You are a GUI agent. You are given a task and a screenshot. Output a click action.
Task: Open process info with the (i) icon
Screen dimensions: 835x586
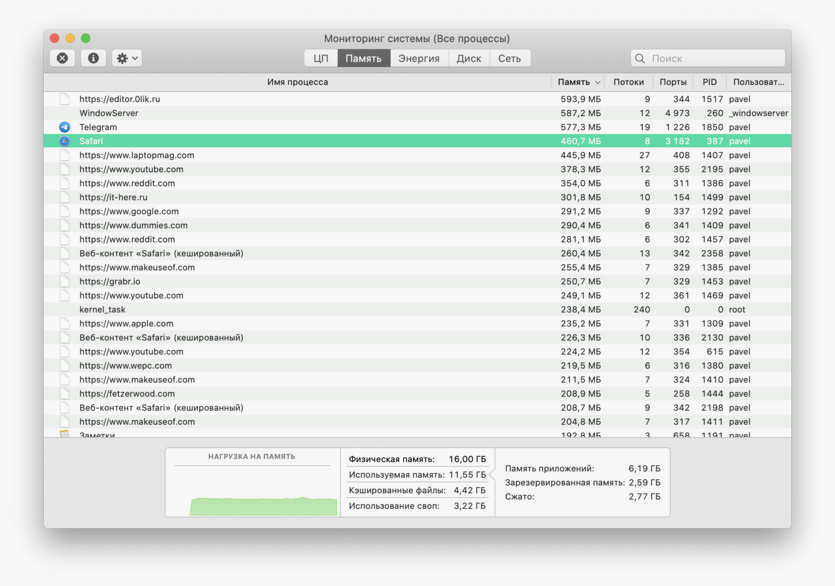pos(93,58)
